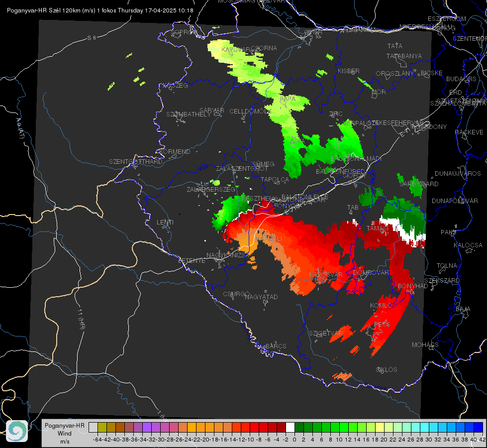Click the SZEKSZARD label
The width and height of the screenshot is (487, 448).
click(442, 281)
